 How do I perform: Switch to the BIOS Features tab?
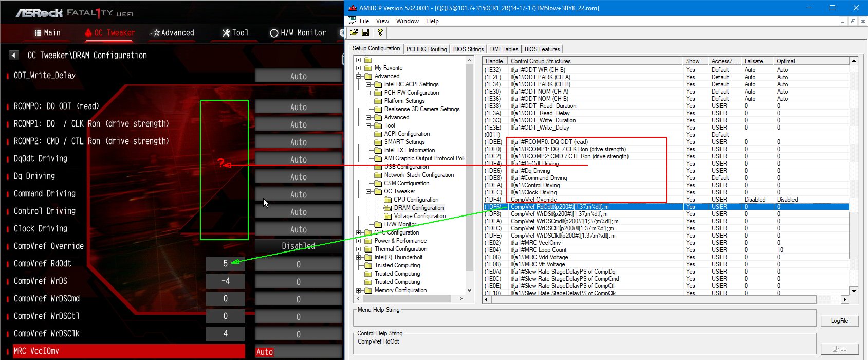(542, 49)
